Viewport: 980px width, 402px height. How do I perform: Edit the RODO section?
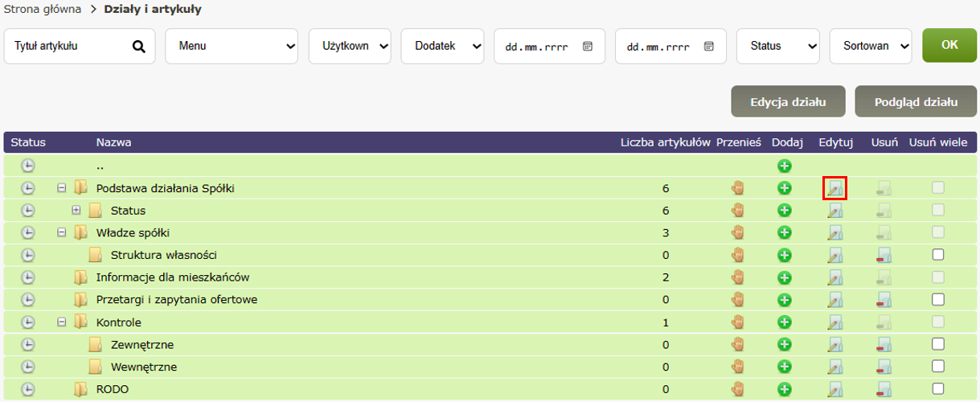pos(835,390)
